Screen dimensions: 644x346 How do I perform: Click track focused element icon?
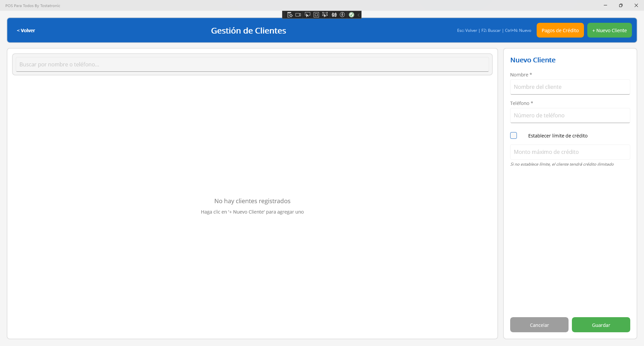pyautogui.click(x=325, y=15)
